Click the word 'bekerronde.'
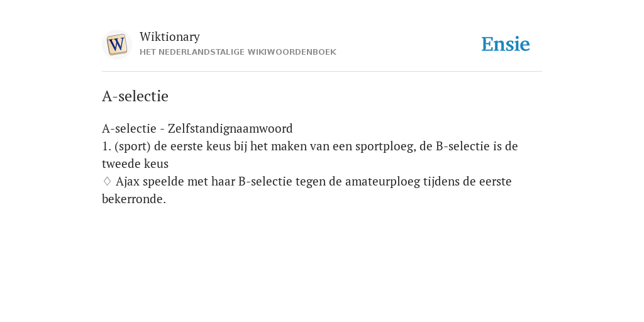 point(134,199)
